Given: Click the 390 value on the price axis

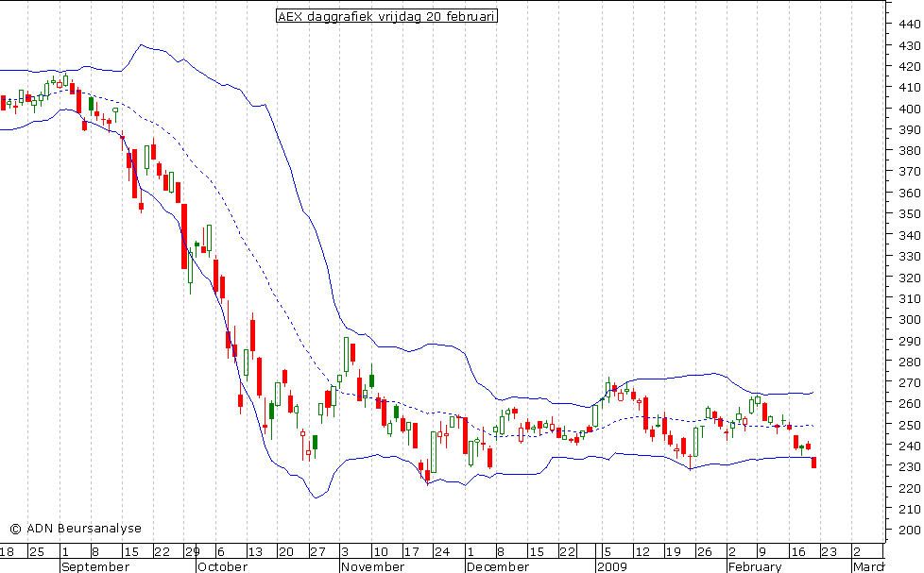Looking at the screenshot, I should [x=910, y=129].
